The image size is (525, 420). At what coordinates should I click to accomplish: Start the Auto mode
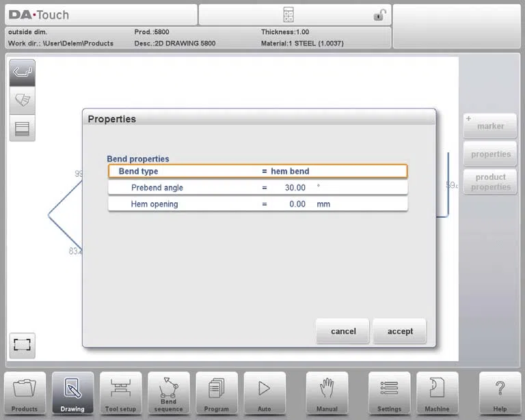(x=265, y=393)
